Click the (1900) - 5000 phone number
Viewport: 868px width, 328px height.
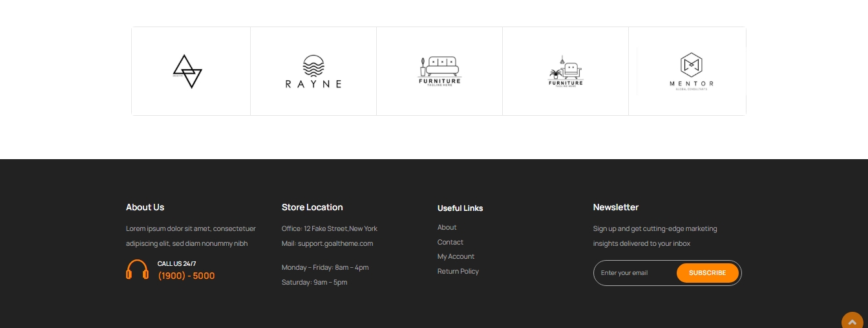coord(186,276)
